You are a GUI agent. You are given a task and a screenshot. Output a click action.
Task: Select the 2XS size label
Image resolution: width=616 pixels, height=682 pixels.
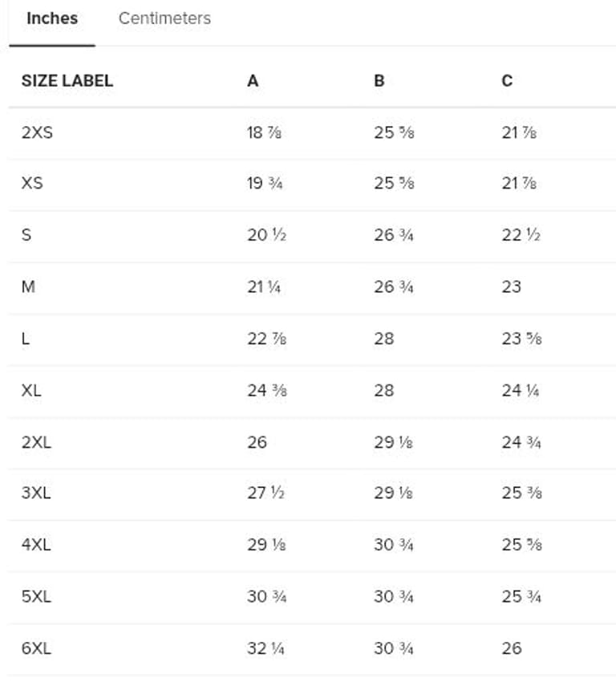(x=37, y=132)
